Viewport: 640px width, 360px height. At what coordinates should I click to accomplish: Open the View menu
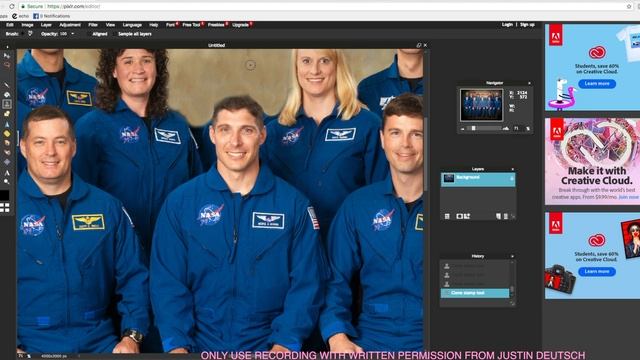pyautogui.click(x=110, y=25)
